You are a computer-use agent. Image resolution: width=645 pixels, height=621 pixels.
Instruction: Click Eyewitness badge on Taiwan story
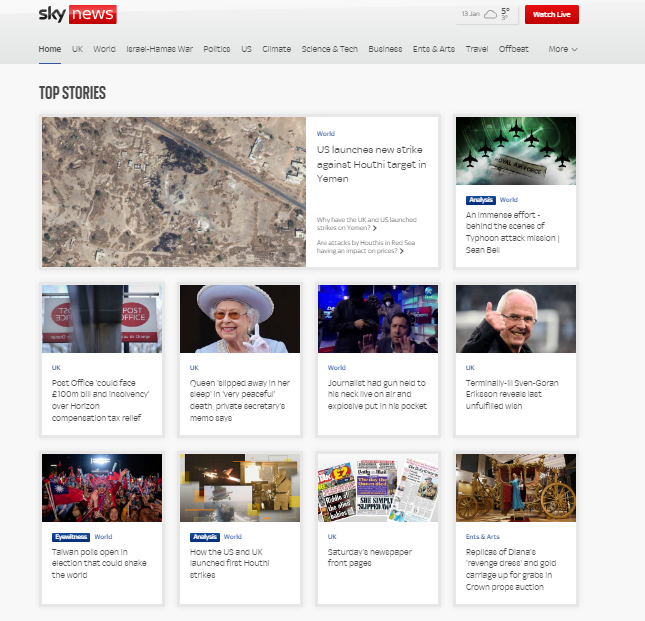pyautogui.click(x=70, y=537)
